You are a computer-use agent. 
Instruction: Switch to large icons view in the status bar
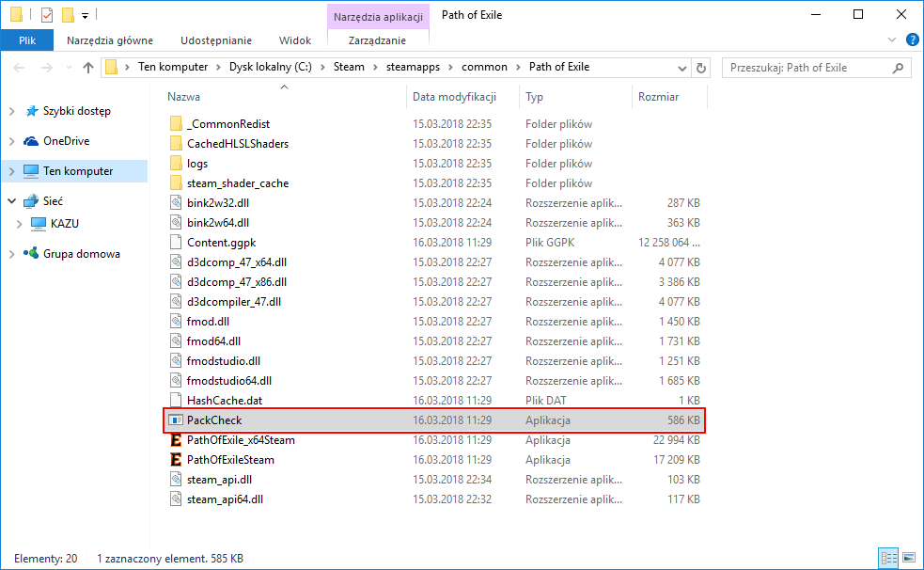[909, 558]
